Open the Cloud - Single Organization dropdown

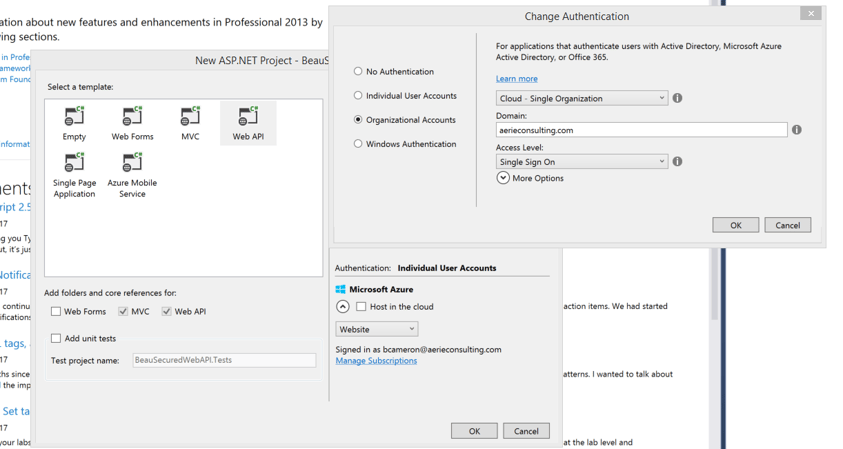[x=582, y=98]
